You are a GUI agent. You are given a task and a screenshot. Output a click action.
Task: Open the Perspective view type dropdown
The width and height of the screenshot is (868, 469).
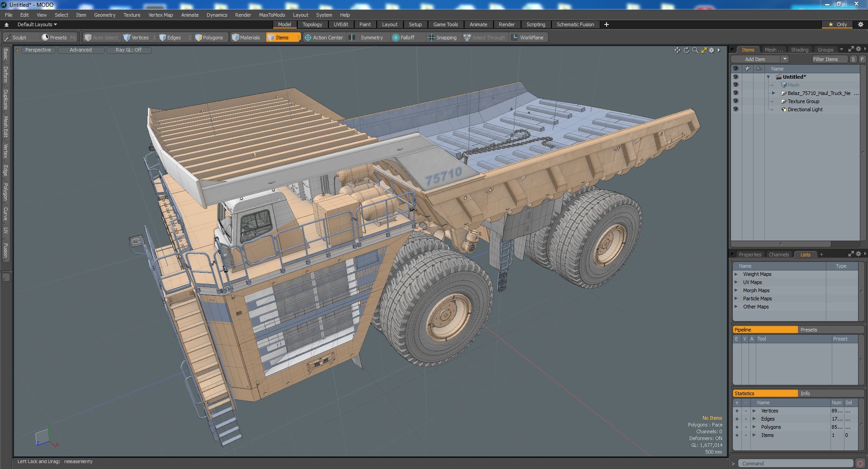coord(38,50)
